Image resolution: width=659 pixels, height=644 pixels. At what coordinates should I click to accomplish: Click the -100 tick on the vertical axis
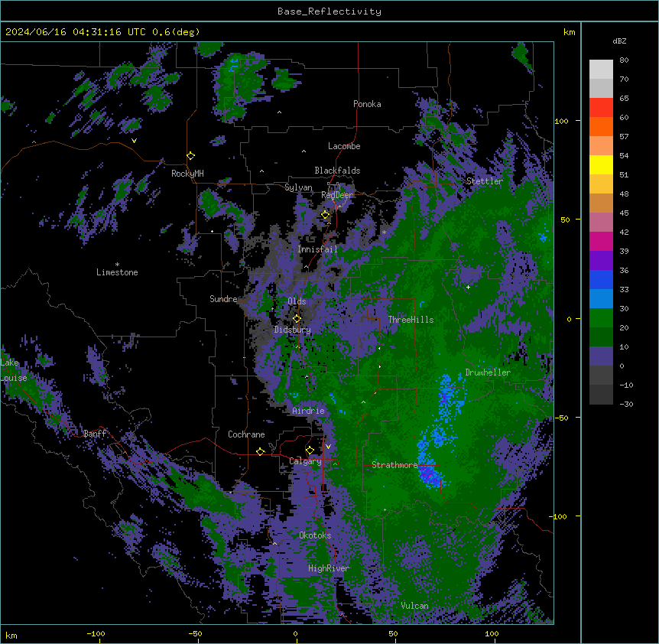[x=559, y=516]
